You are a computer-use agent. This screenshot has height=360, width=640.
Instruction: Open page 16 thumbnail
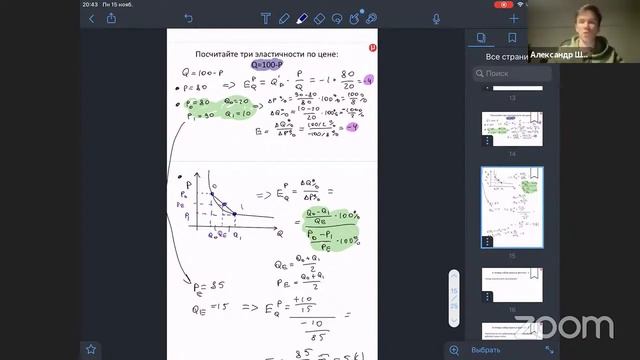click(512, 285)
